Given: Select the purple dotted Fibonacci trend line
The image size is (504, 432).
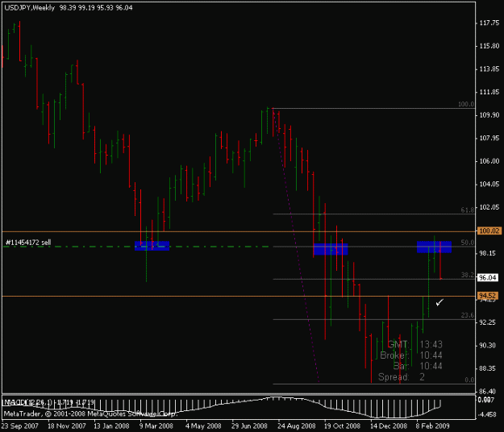Looking at the screenshot, I should tap(296, 246).
